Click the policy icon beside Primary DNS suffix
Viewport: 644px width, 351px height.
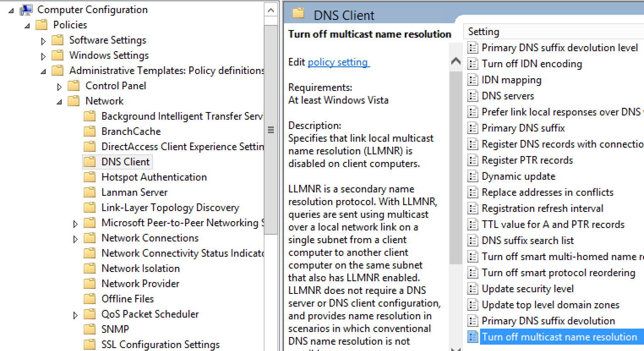pos(473,128)
